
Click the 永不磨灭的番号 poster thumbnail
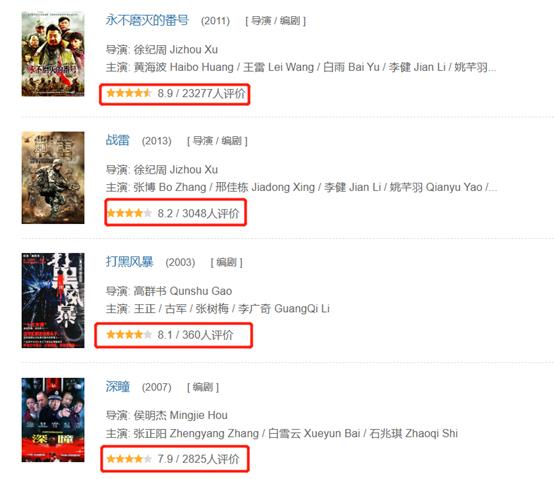coord(53,54)
